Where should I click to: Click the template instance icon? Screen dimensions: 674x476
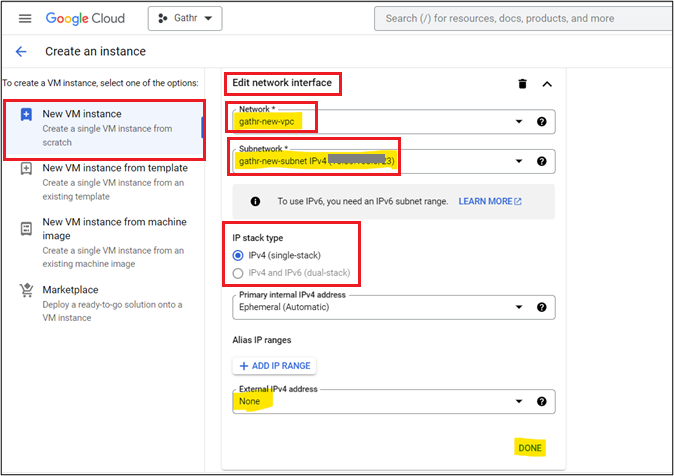click(x=26, y=168)
